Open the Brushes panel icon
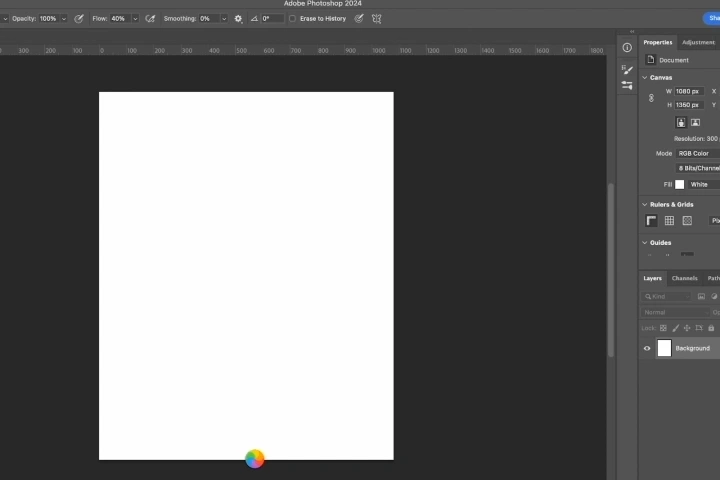The image size is (720, 480). coord(627,85)
